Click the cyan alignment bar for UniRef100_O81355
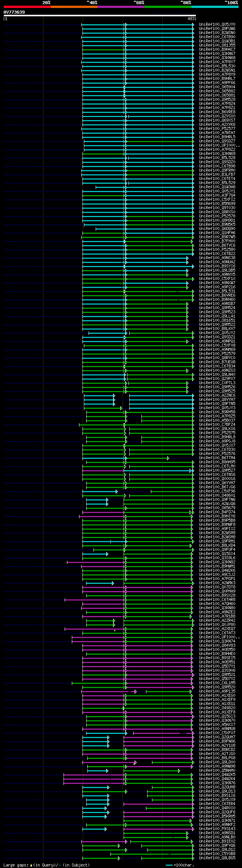Viewport: 242px width, 868px height. pos(138,45)
